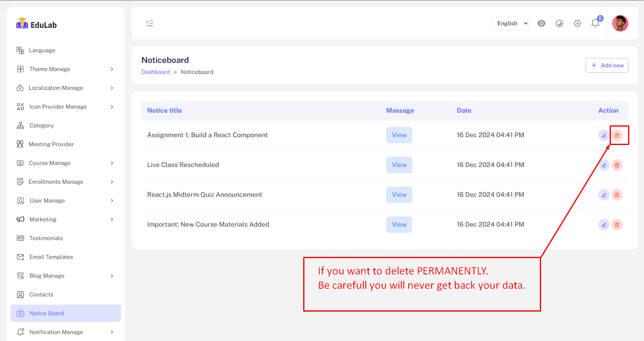The width and height of the screenshot is (644, 341).
Task: Open the user profile avatar
Action: click(x=620, y=23)
